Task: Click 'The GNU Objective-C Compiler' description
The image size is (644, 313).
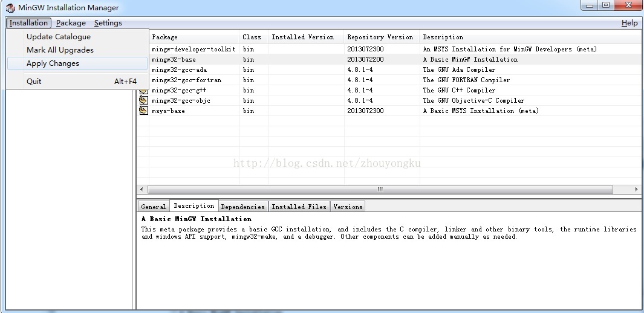Action: (473, 100)
